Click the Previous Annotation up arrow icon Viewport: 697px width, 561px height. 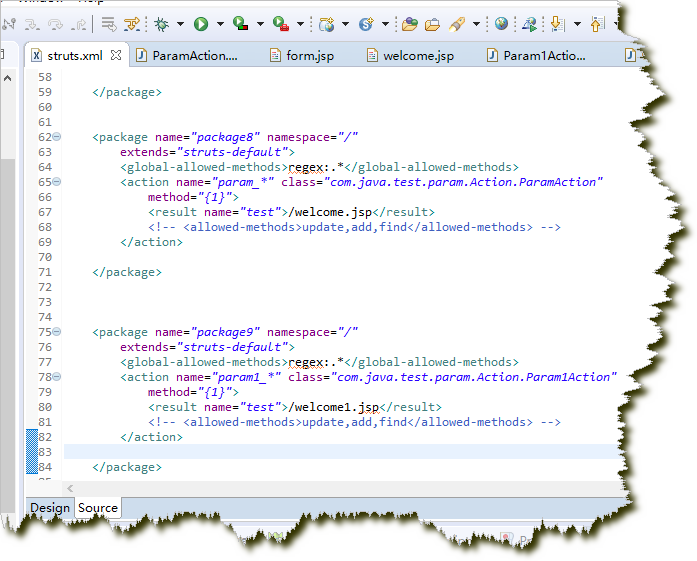[597, 24]
